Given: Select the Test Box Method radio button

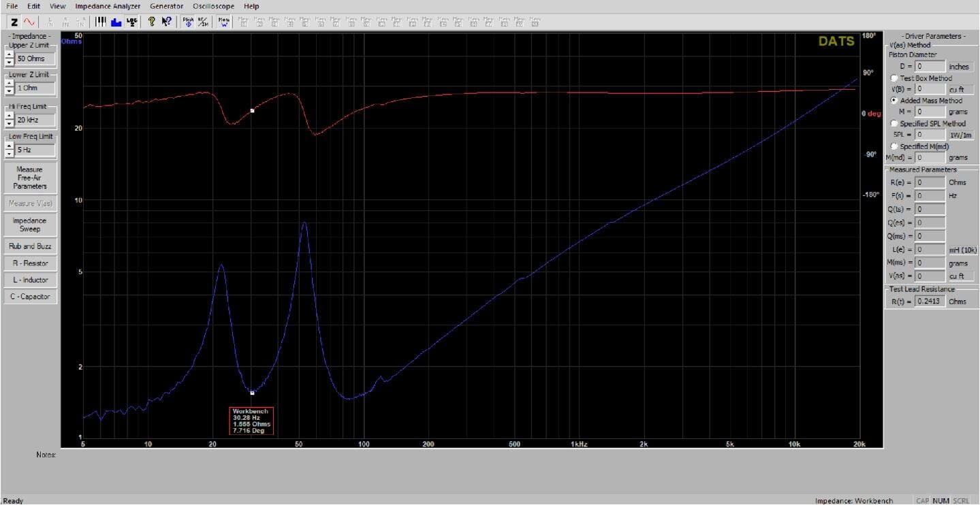Looking at the screenshot, I should click(894, 78).
